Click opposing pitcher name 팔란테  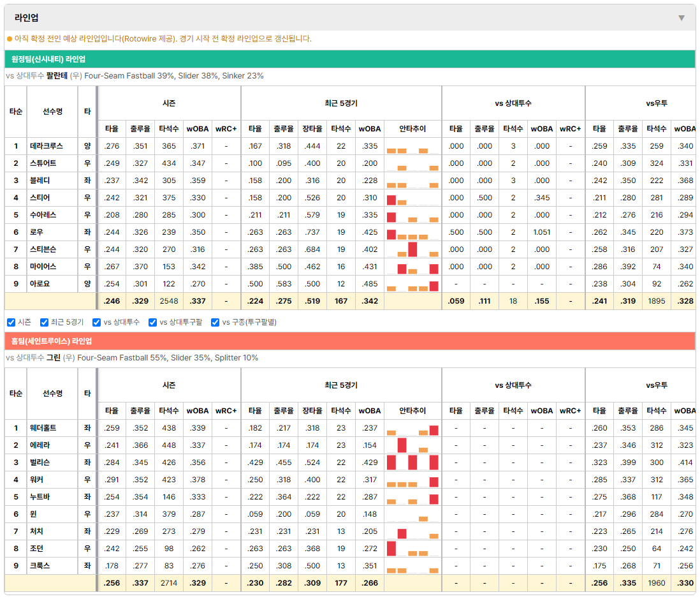tap(57, 76)
